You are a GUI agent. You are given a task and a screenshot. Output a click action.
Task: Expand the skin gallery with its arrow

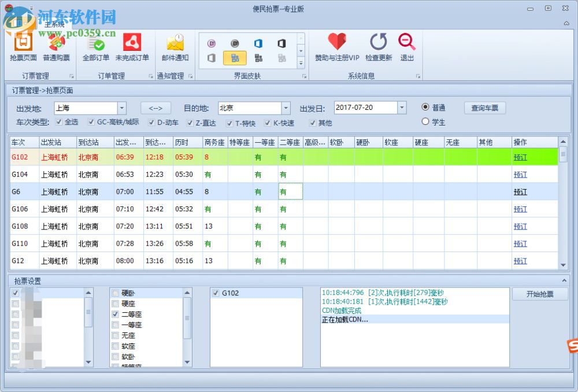pos(301,64)
